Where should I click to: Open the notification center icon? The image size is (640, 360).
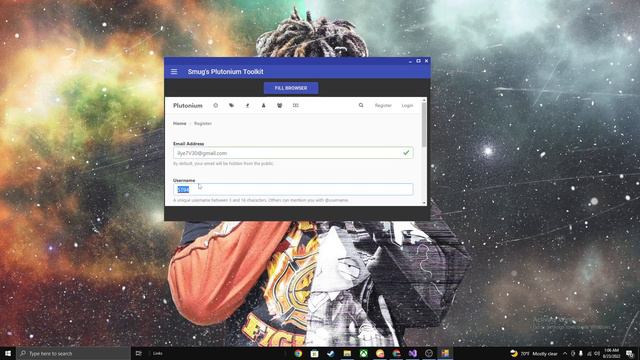pos(630,353)
